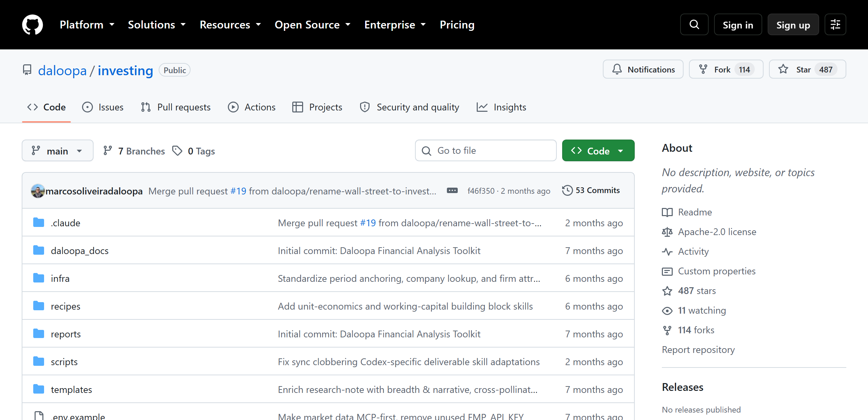Open 'Add unit-economics and working-capital' commit message
Image resolution: width=868 pixels, height=420 pixels.
[405, 306]
